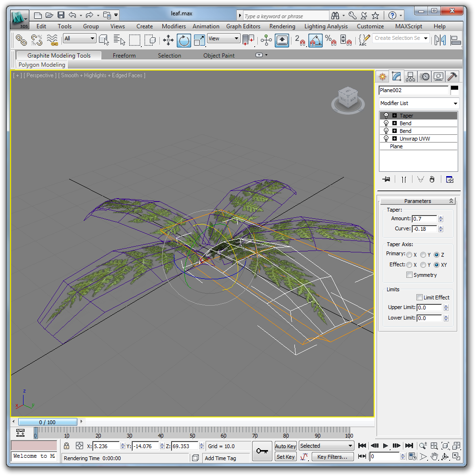Enable the Symmetry checkbox
This screenshot has width=475, height=476.
click(x=409, y=275)
